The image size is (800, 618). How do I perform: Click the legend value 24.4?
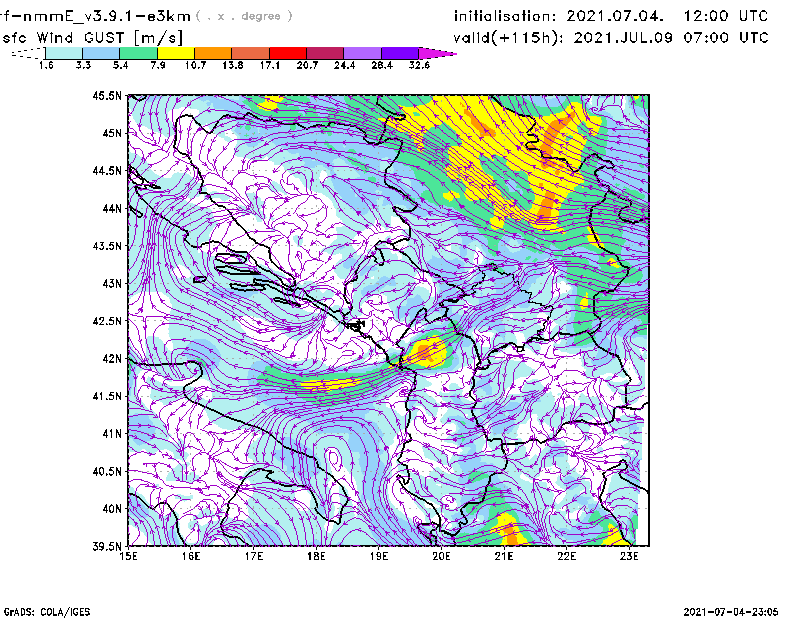click(x=344, y=65)
